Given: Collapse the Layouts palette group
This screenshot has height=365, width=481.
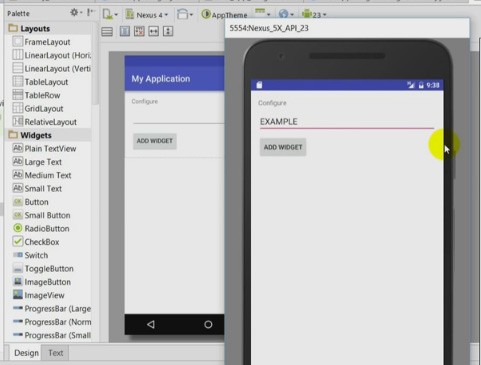Looking at the screenshot, I should click(x=29, y=29).
